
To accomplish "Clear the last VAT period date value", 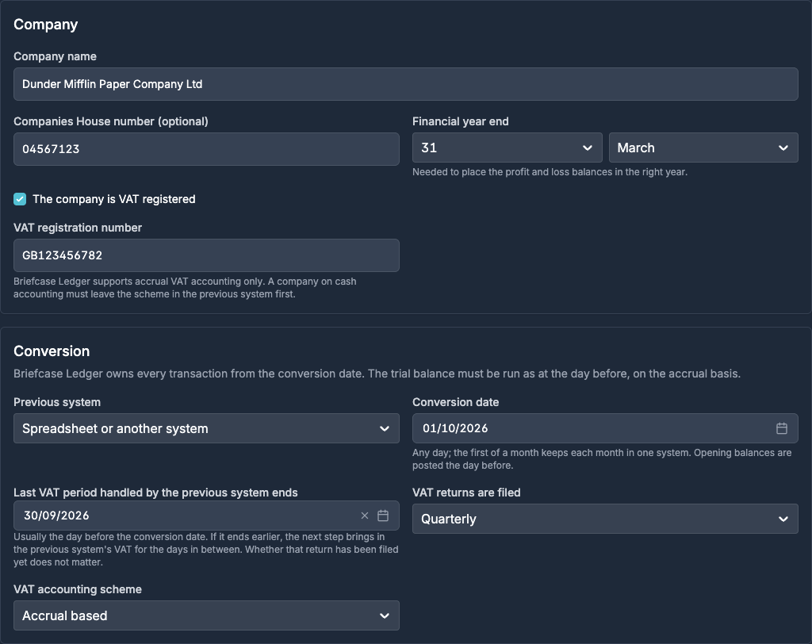I will point(365,516).
